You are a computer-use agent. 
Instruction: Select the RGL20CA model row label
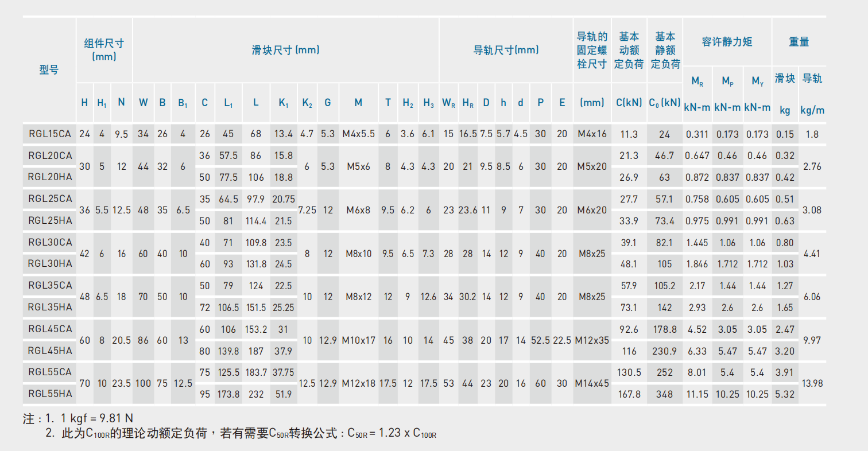[x=49, y=155]
